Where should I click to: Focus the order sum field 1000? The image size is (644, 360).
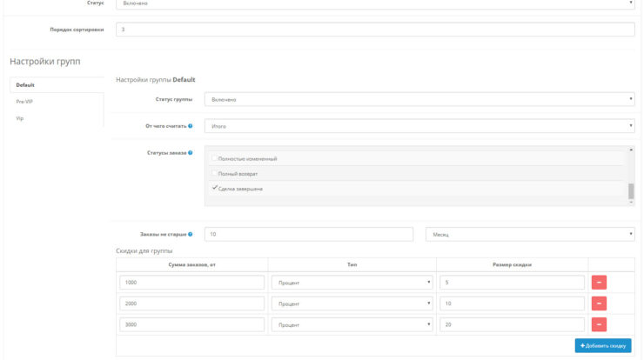(191, 283)
